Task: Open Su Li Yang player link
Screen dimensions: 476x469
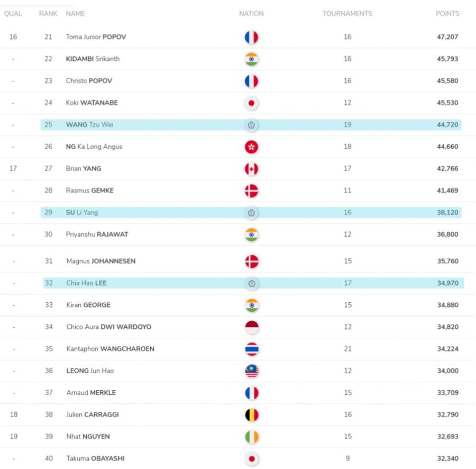Action: [82, 213]
